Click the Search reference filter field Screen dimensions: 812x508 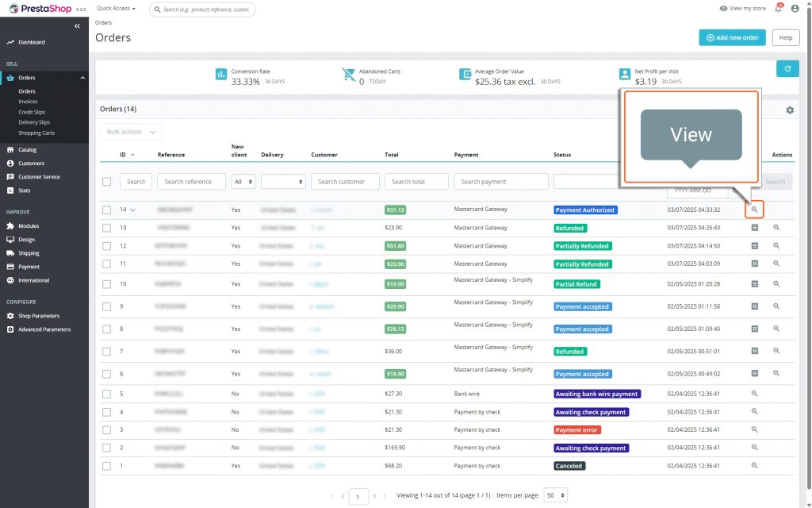point(192,182)
